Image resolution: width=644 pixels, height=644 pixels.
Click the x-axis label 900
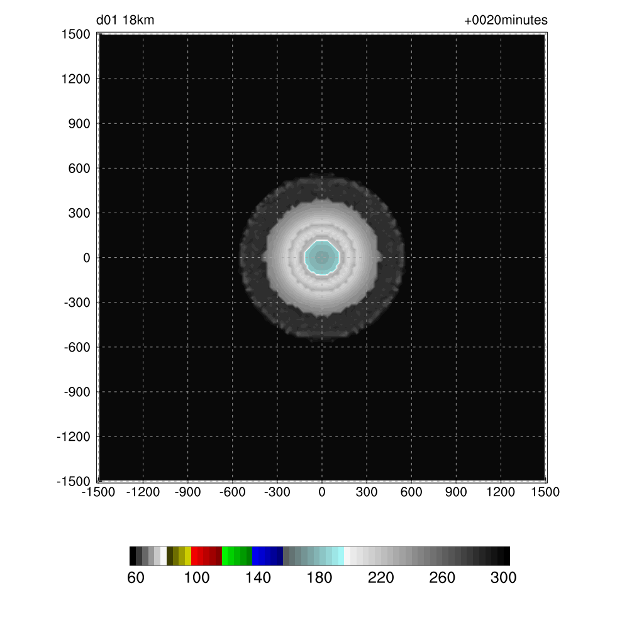click(456, 492)
